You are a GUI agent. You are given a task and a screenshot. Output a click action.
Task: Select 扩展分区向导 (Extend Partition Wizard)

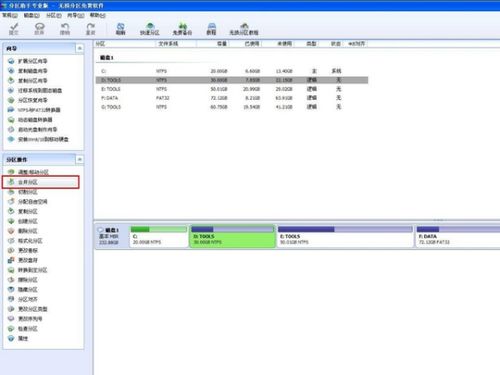[33, 61]
